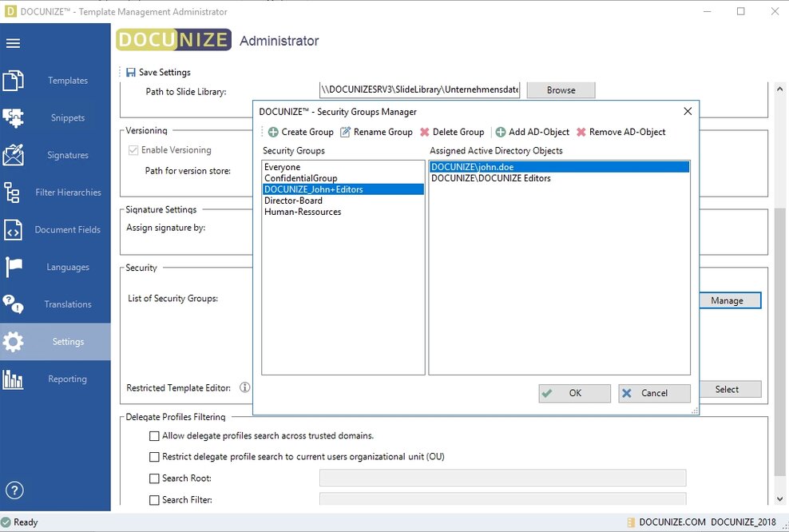This screenshot has height=532, width=789.
Task: Click the settings page vertical scrollbar
Action: pos(779,320)
